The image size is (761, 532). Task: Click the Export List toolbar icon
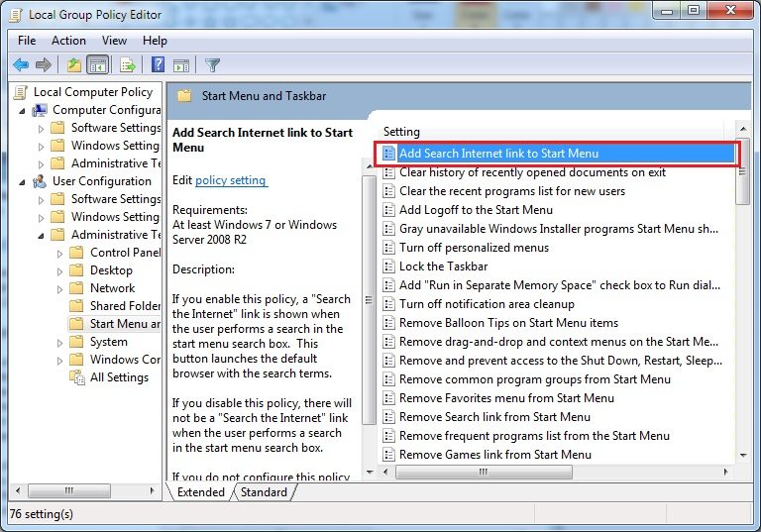128,64
